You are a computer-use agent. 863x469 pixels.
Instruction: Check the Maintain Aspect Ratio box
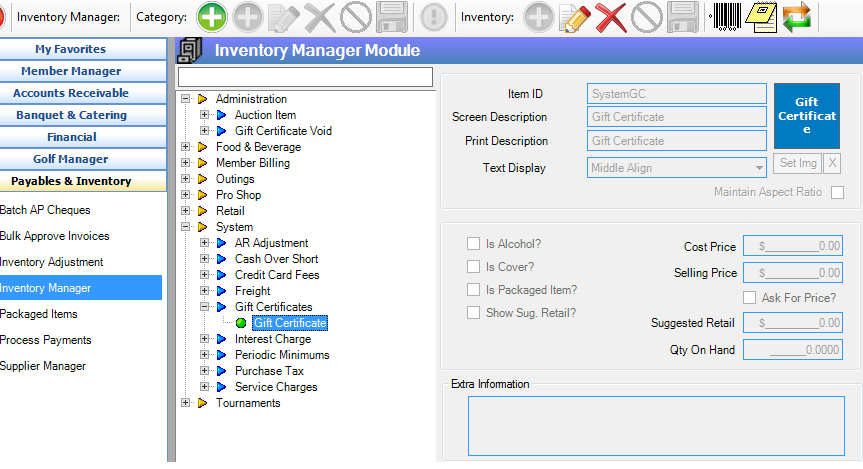pos(838,192)
